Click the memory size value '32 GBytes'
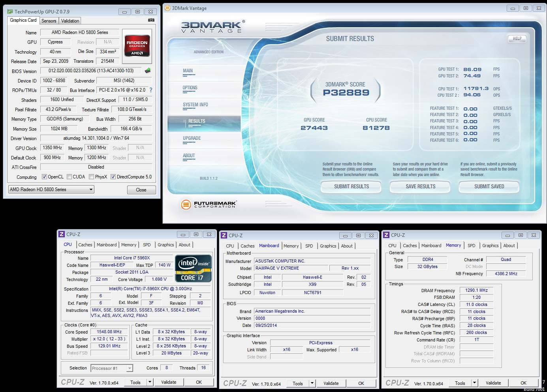 pyautogui.click(x=428, y=266)
